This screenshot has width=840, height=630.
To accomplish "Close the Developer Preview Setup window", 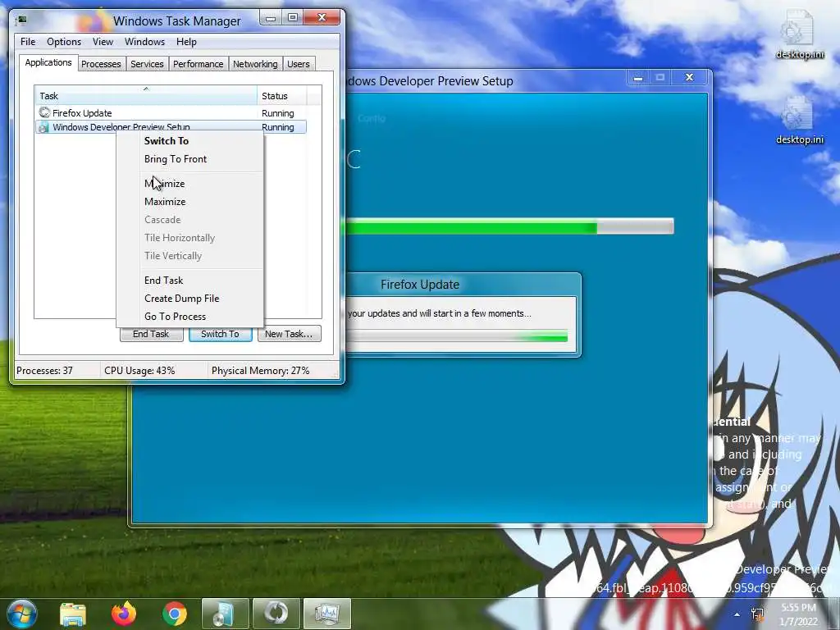I will [x=689, y=78].
